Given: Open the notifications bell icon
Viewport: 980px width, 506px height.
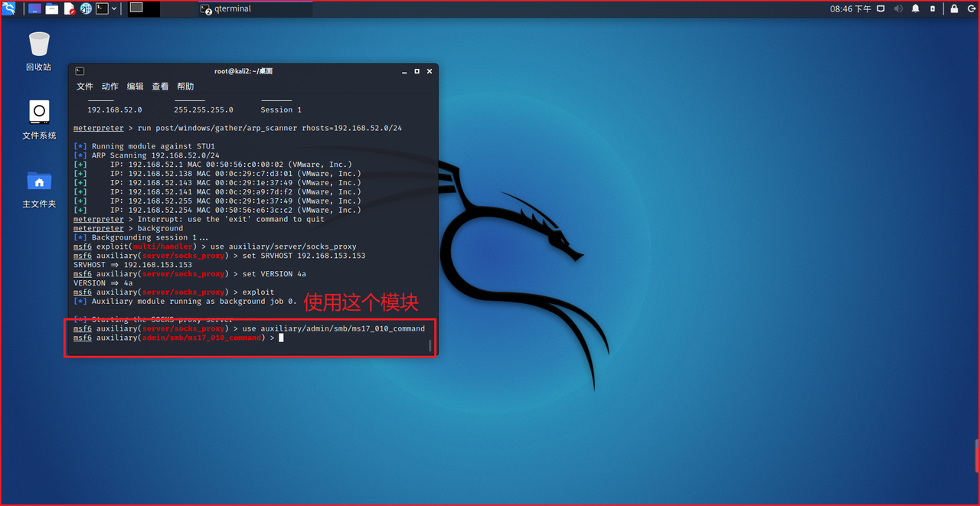Looking at the screenshot, I should click(x=916, y=8).
